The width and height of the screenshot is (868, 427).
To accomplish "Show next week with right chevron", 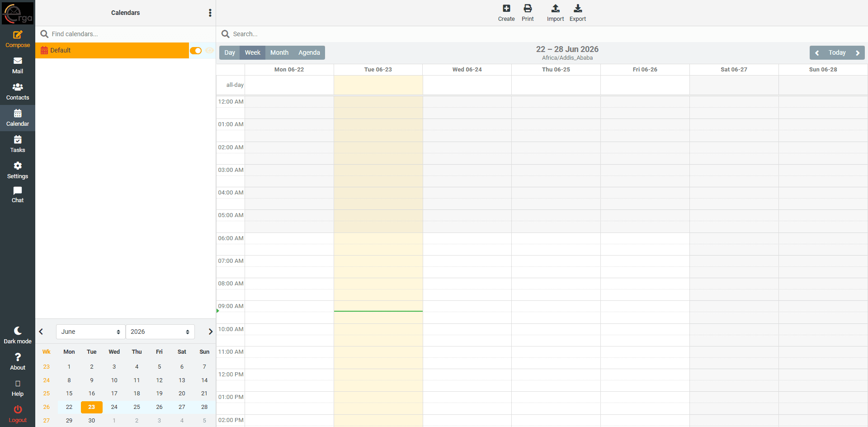I will (858, 53).
